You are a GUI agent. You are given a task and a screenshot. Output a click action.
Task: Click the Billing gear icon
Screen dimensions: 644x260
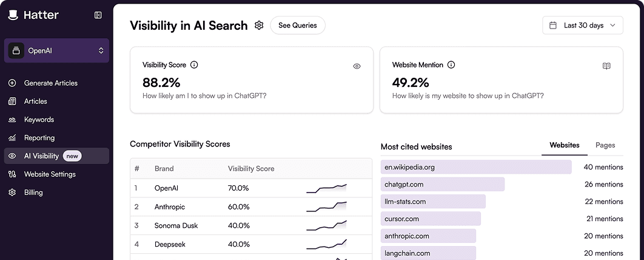point(12,192)
